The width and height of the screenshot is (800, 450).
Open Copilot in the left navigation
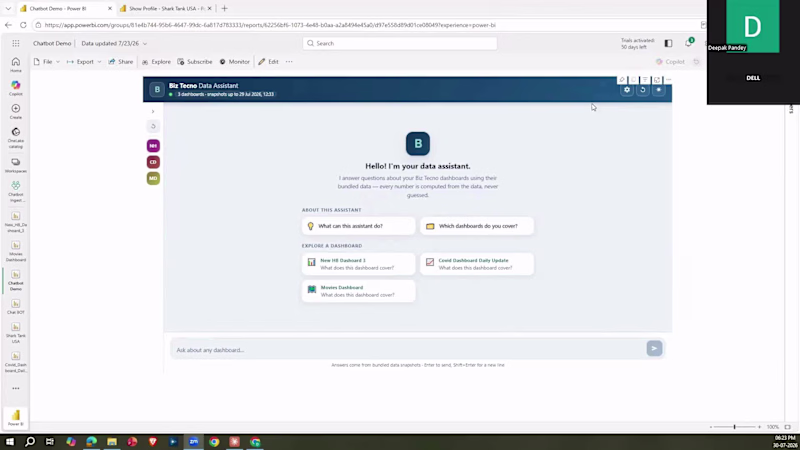point(16,88)
